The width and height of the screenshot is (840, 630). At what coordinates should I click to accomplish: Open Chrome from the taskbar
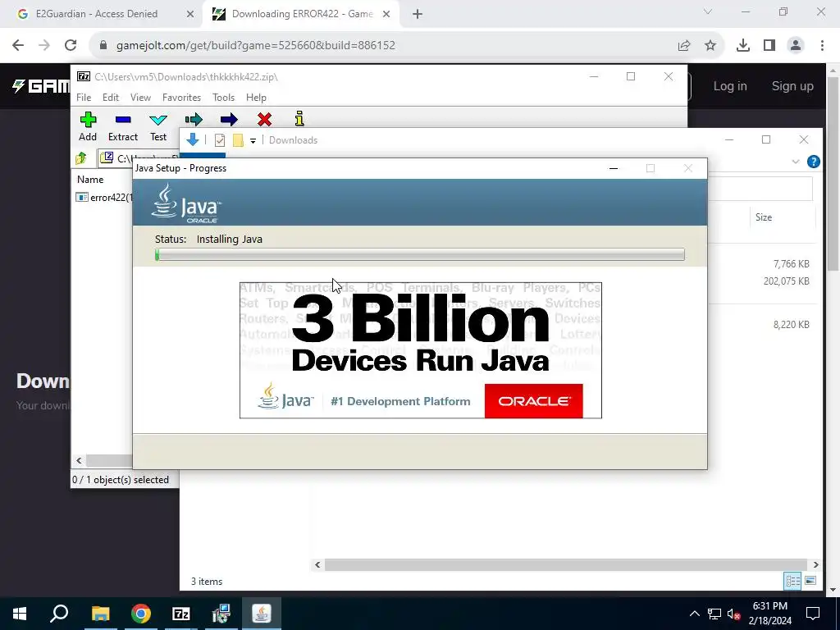coord(141,614)
